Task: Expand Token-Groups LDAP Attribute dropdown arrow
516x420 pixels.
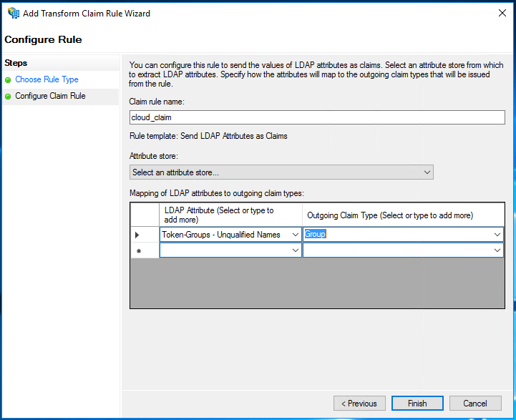Action: coord(295,235)
